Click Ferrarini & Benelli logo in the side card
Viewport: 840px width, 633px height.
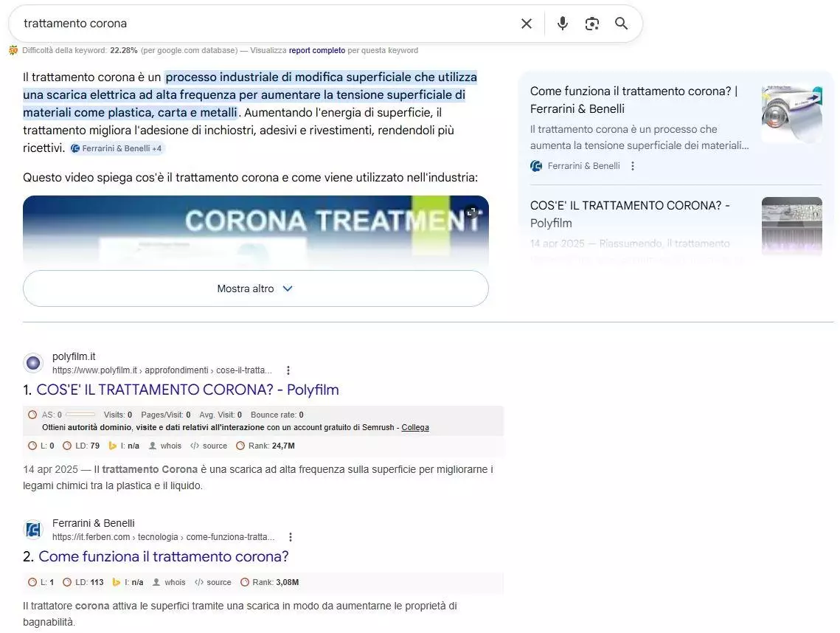coord(536,166)
